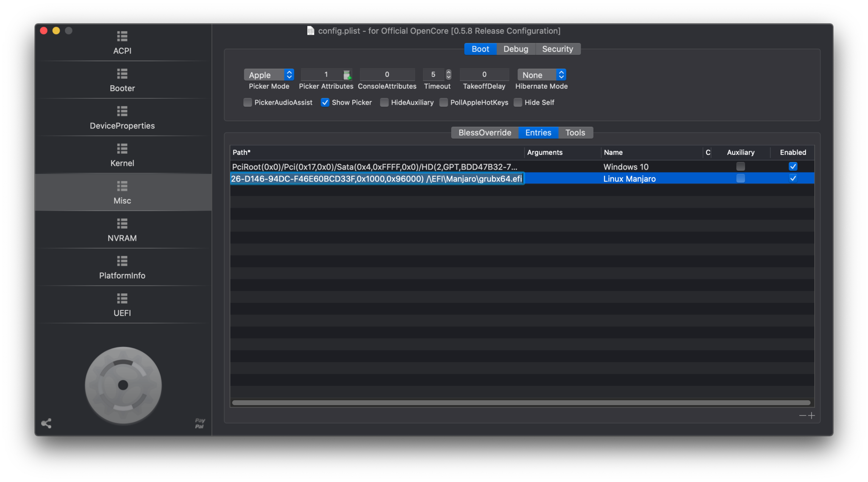Open the ACPI section
The height and width of the screenshot is (482, 868).
pos(122,42)
